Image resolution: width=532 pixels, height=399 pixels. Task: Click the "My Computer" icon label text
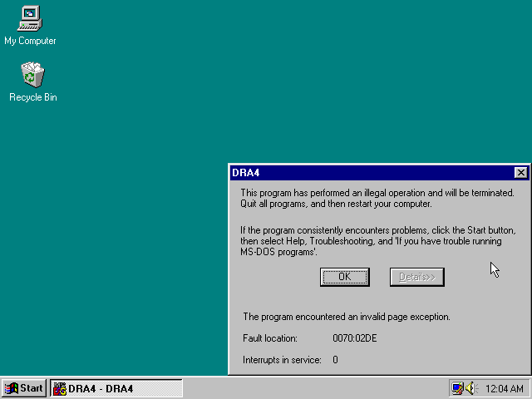[30, 41]
